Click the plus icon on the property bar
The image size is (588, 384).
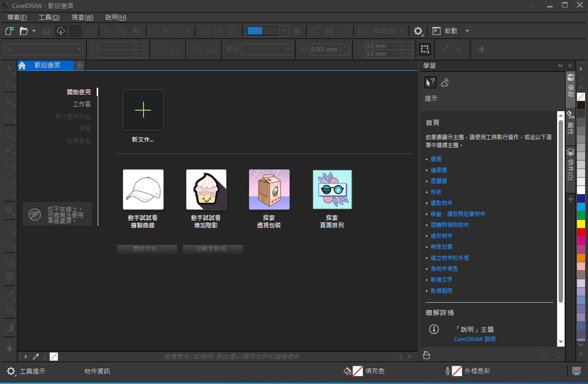click(x=482, y=49)
